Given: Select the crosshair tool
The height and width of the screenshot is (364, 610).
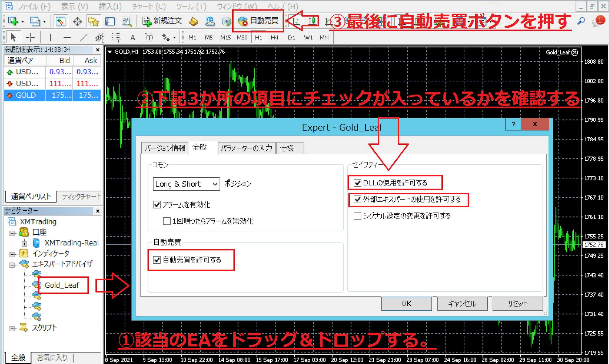Looking at the screenshot, I should 30,38.
